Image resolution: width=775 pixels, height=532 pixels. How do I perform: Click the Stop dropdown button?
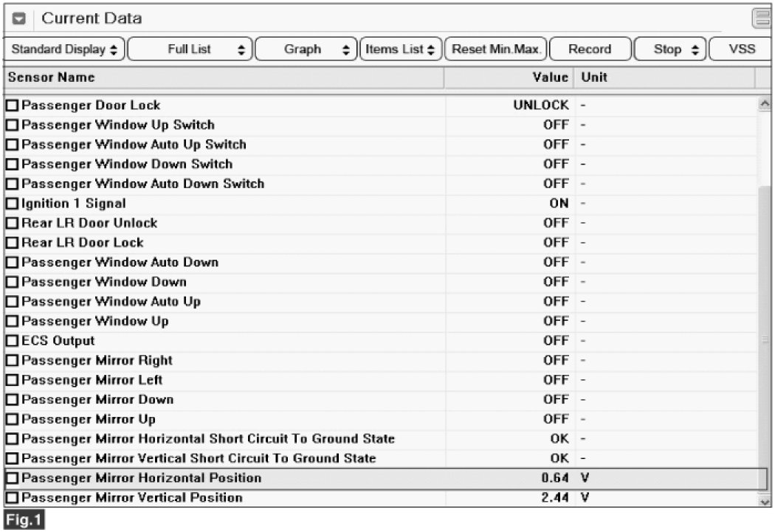667,49
